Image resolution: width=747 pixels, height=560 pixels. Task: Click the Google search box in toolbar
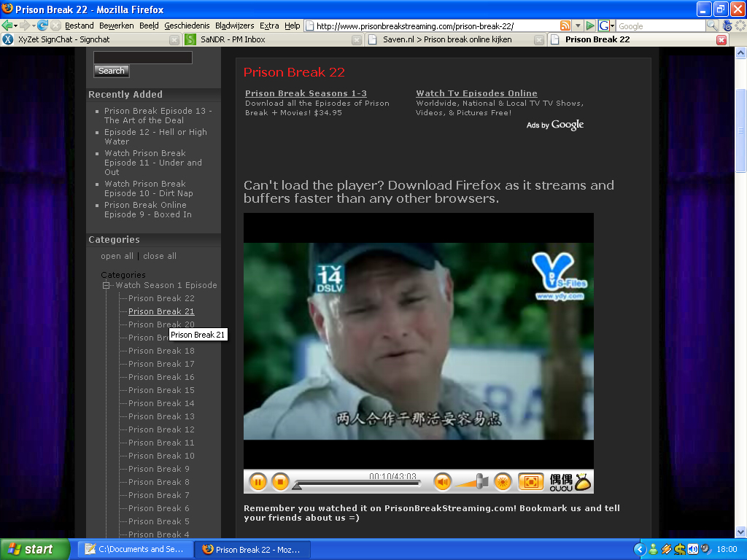tap(661, 26)
